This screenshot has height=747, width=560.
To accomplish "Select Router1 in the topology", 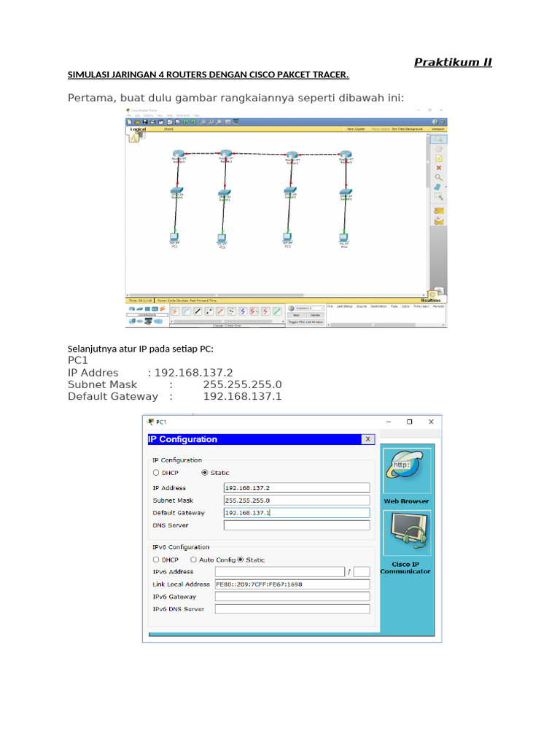I will point(226,153).
